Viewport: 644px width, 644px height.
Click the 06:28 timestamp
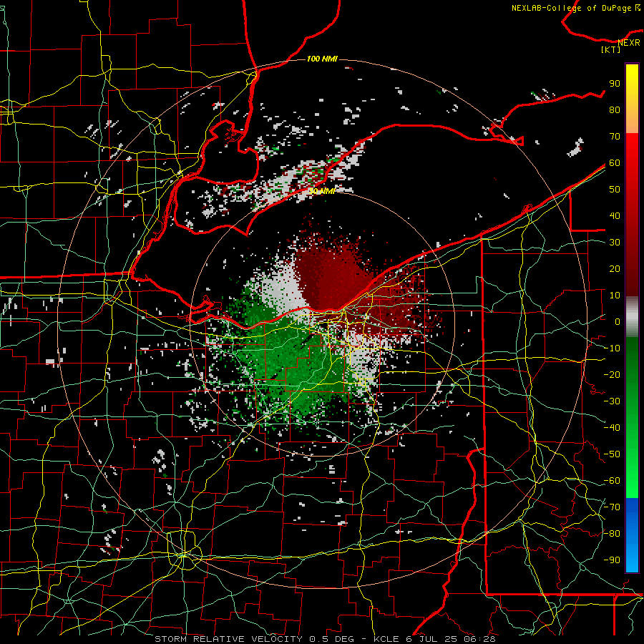click(x=479, y=639)
